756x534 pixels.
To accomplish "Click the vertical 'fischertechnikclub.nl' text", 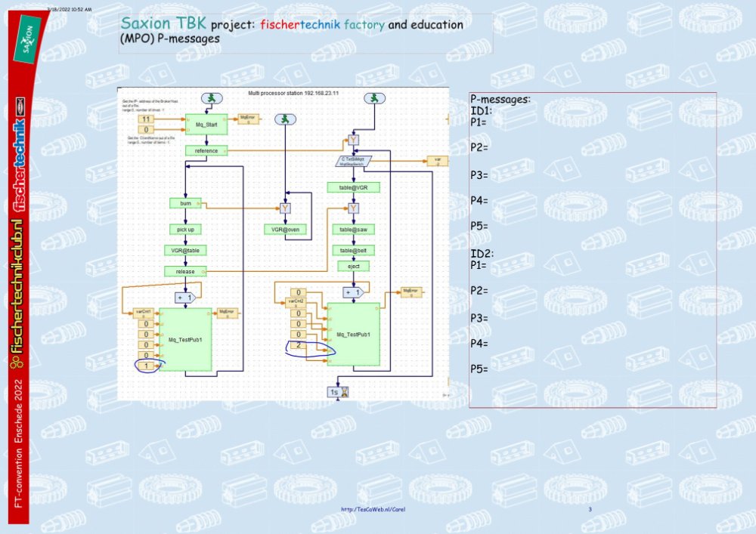I will (18, 285).
